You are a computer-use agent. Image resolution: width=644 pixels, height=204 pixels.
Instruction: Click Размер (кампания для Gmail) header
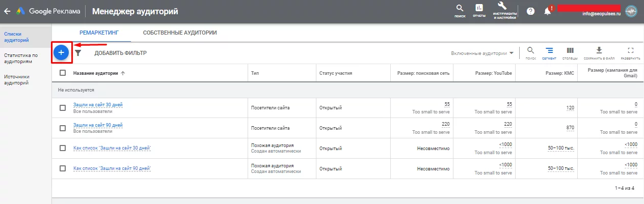click(x=612, y=73)
